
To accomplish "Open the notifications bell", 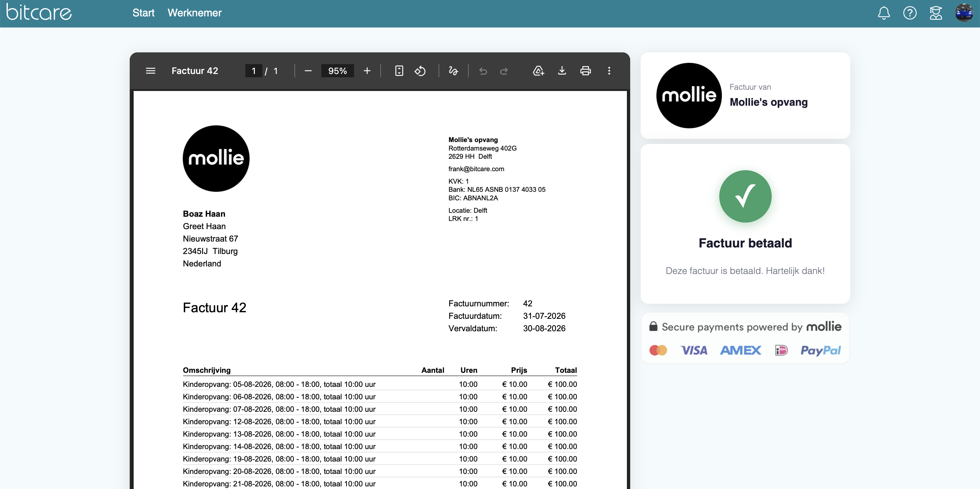I will 883,13.
